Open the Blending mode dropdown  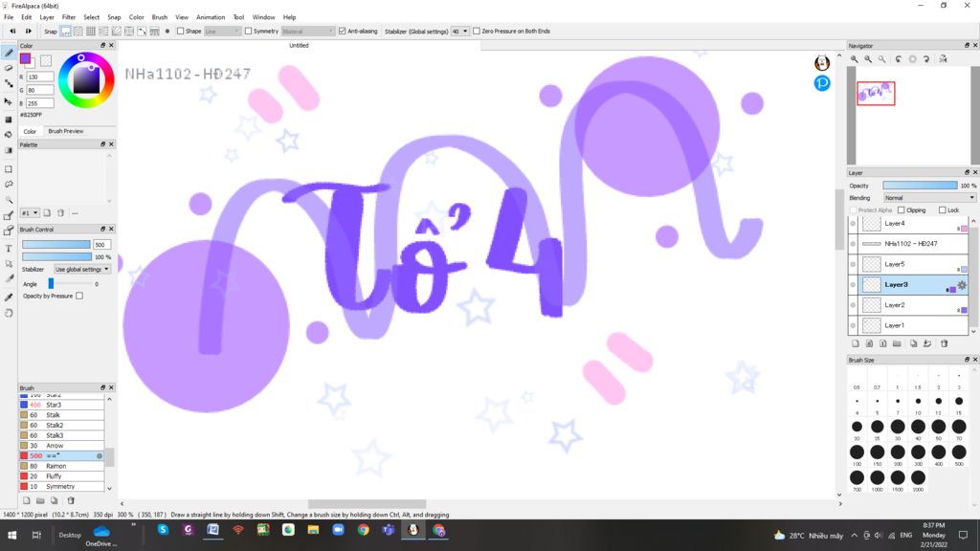point(929,197)
